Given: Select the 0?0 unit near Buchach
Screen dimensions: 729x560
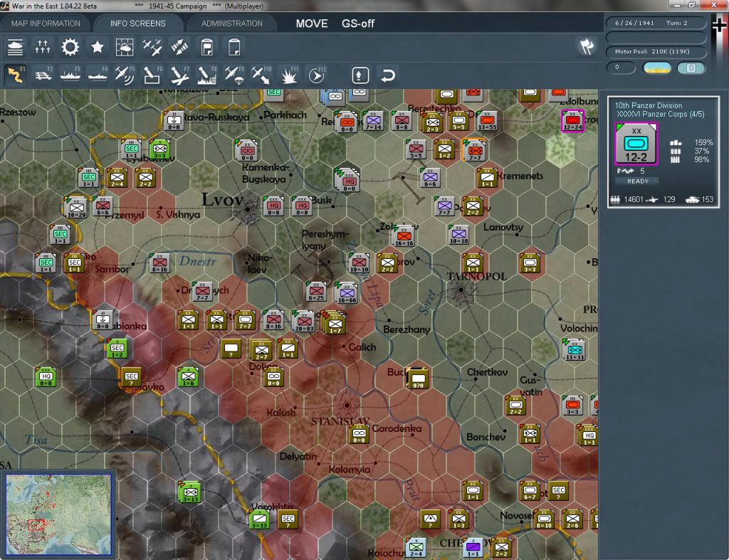Looking at the screenshot, I should click(418, 379).
